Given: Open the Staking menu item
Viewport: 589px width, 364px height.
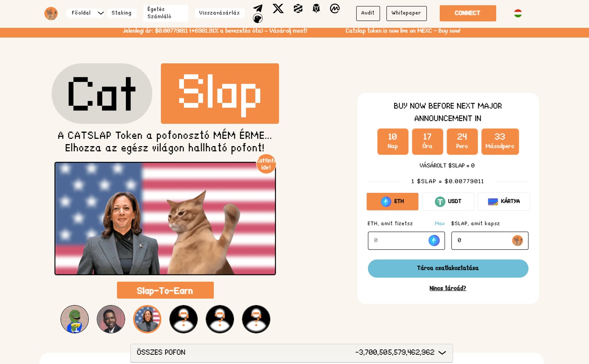Looking at the screenshot, I should coord(121,13).
